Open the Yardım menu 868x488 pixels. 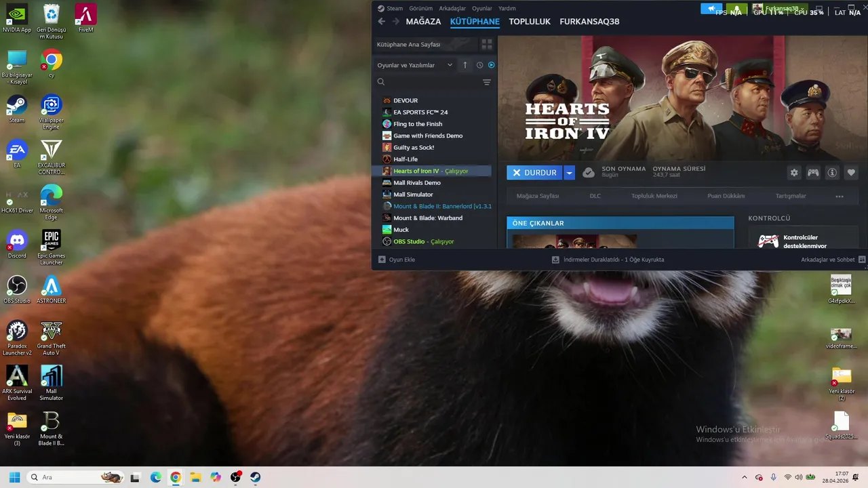coord(507,8)
